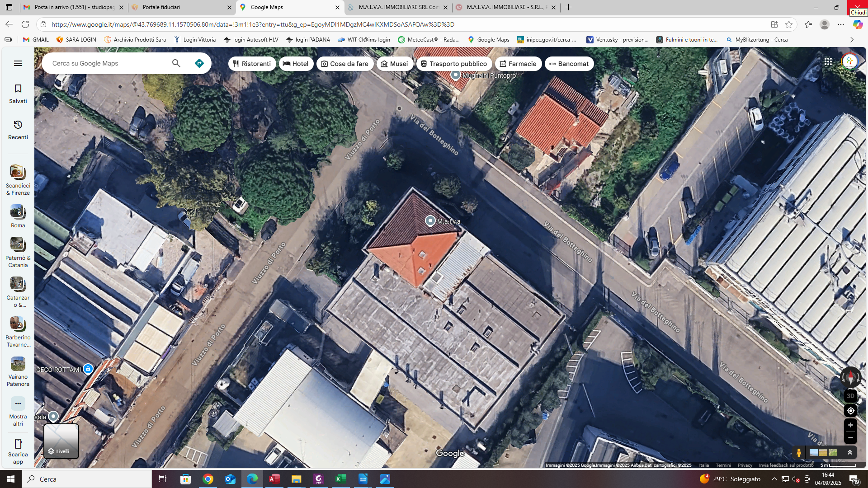Open the browser favorites list
This screenshot has height=488, width=868.
[808, 24]
